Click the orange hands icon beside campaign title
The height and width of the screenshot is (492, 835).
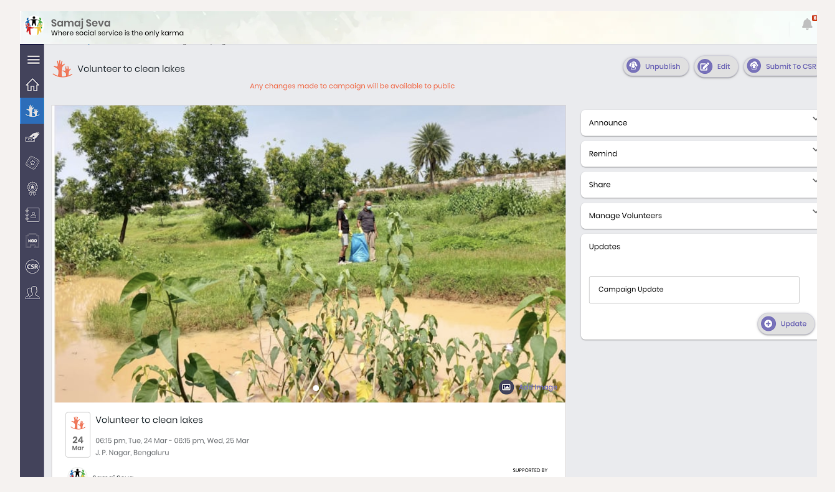point(62,69)
